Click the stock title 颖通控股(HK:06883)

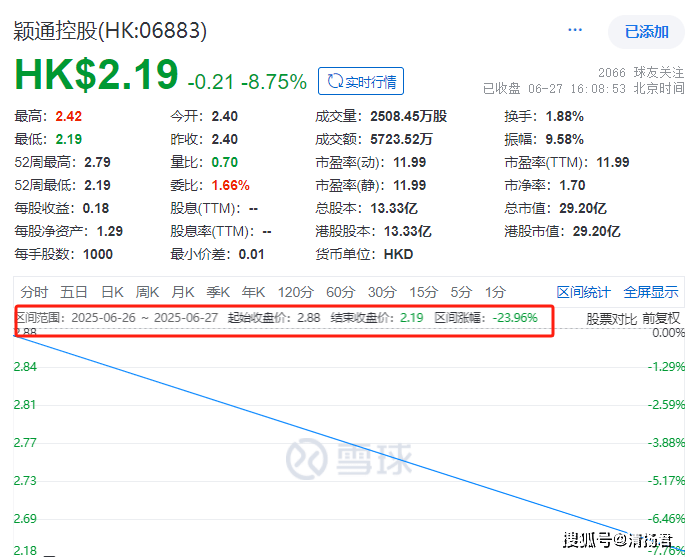[x=110, y=31]
